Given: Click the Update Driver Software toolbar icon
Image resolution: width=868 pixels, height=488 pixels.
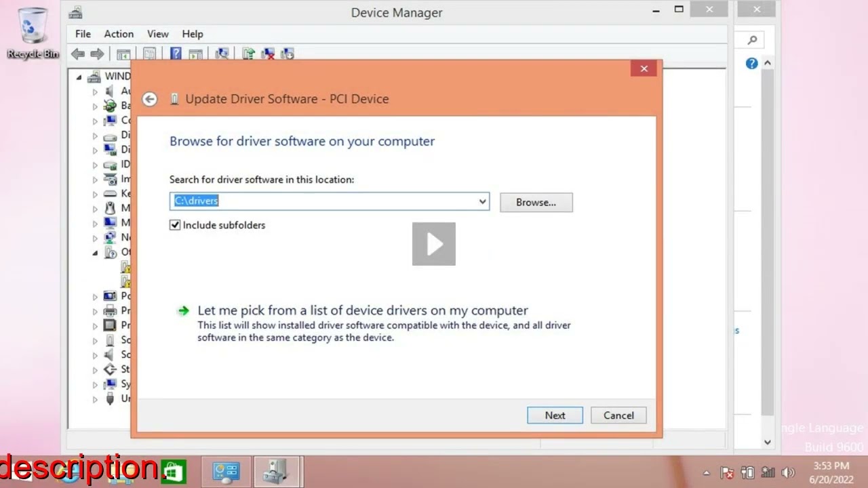Looking at the screenshot, I should pyautogui.click(x=249, y=54).
